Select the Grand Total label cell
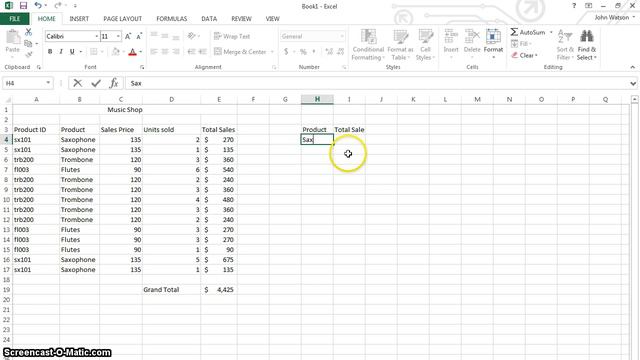The width and height of the screenshot is (640, 360). click(x=171, y=289)
